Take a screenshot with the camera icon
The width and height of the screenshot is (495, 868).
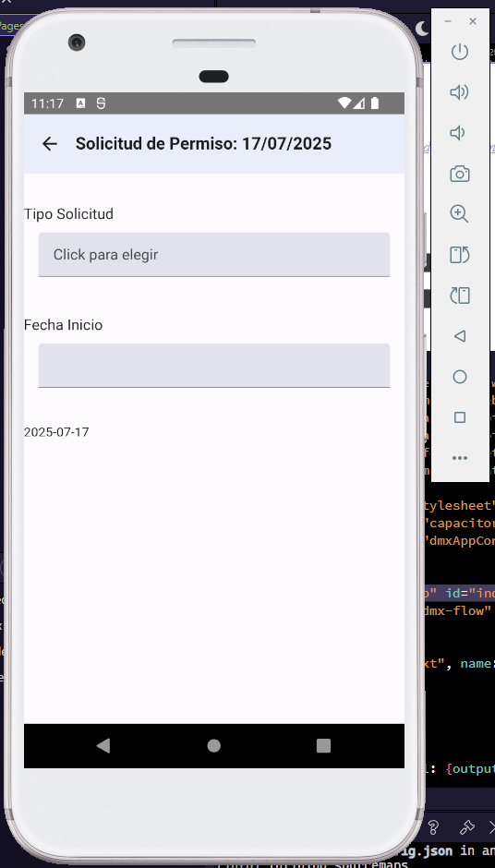coord(460,174)
